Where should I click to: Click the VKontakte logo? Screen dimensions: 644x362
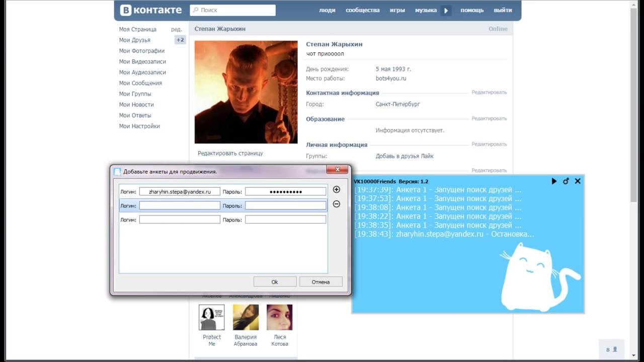pos(151,10)
